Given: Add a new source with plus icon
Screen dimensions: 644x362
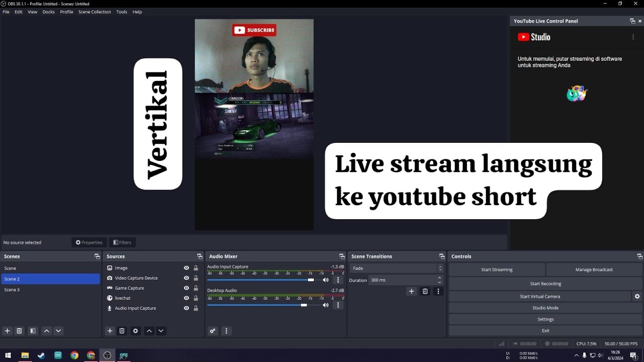Looking at the screenshot, I should click(110, 331).
